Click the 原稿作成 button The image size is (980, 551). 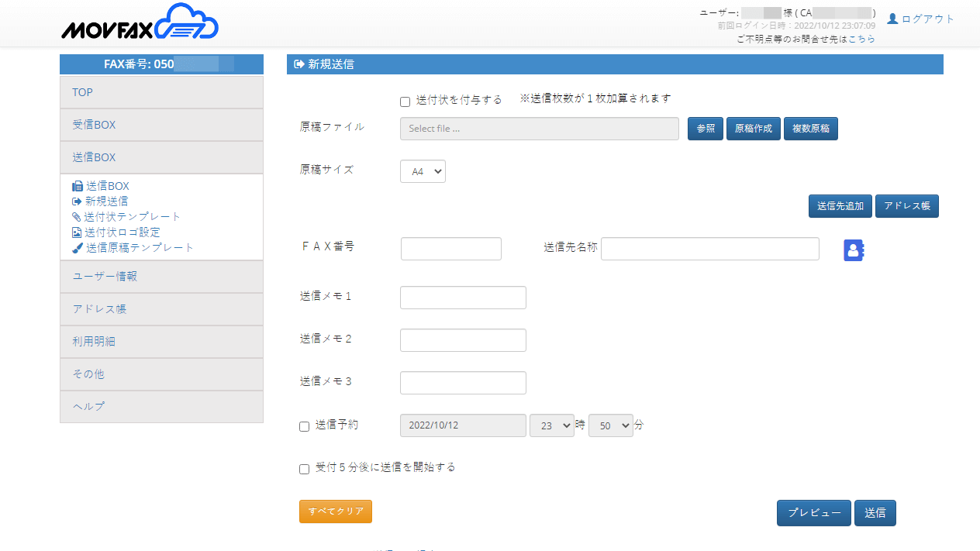(754, 129)
